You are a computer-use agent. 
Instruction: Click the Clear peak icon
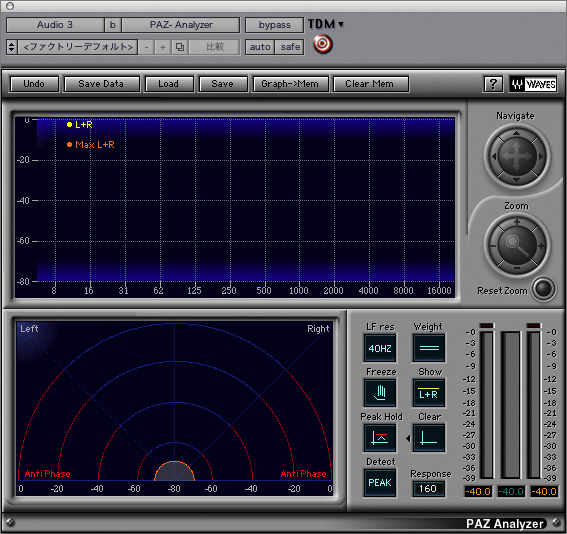[x=429, y=438]
